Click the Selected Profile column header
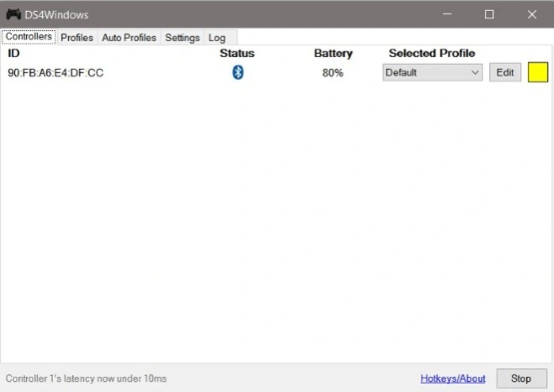554x392 pixels. point(432,53)
